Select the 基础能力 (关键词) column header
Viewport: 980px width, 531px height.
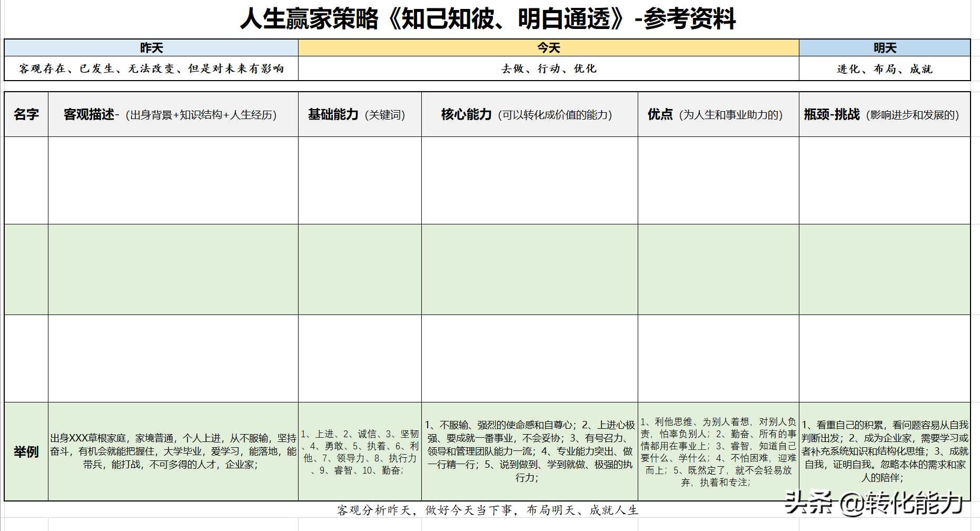pos(360,114)
